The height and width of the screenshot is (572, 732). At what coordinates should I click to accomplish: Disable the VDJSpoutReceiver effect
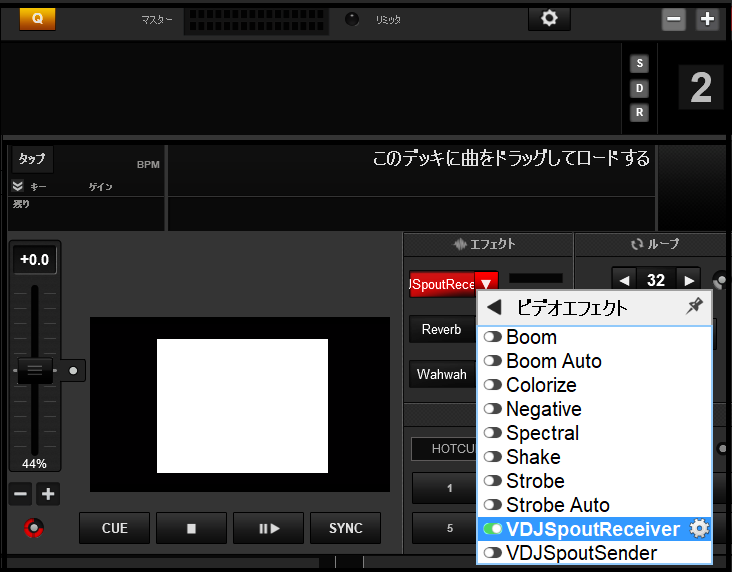click(x=493, y=529)
